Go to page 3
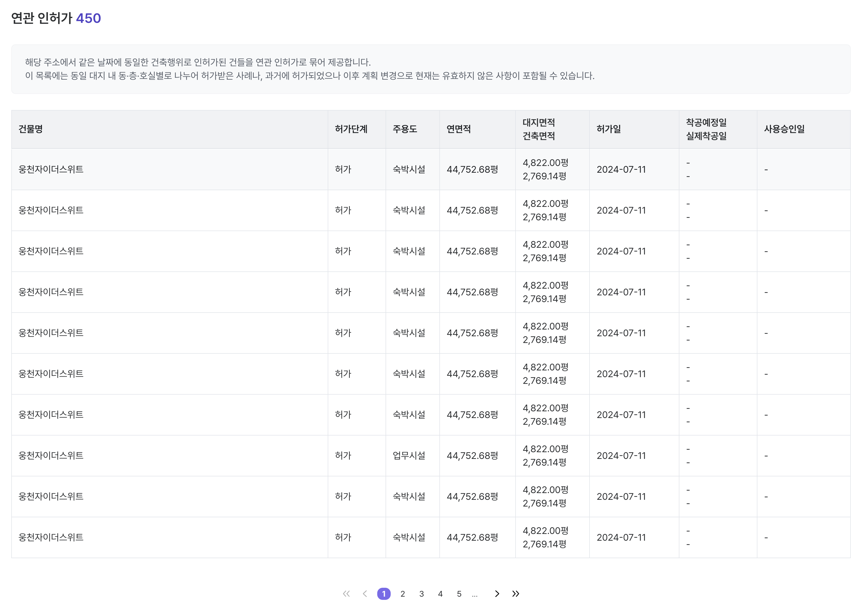The image size is (861, 616). (421, 594)
